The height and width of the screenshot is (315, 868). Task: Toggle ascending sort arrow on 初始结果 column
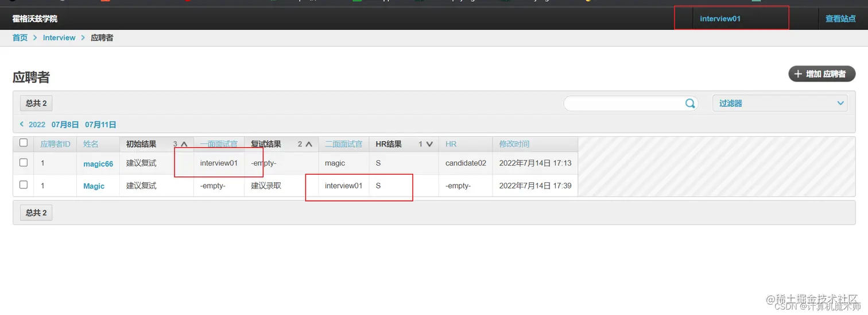[184, 144]
